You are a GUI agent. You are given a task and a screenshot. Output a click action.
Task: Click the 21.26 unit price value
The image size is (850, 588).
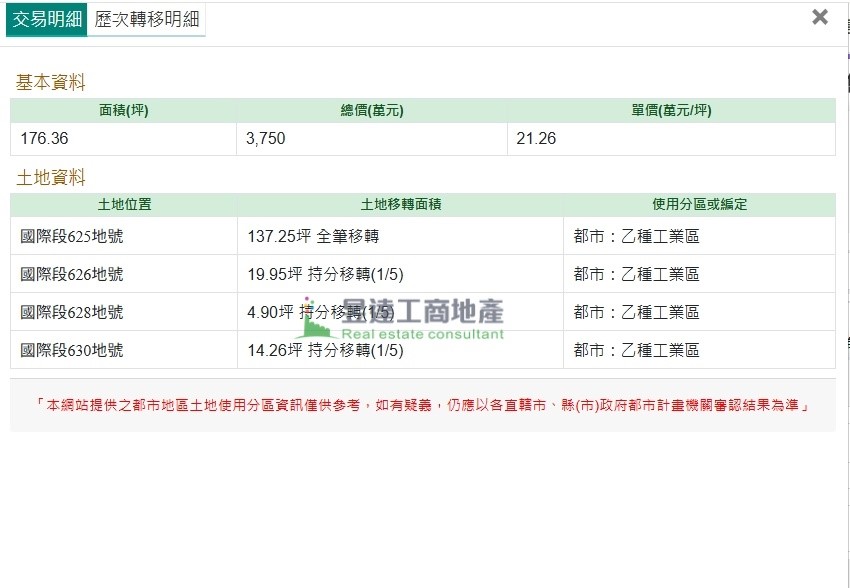(x=536, y=139)
